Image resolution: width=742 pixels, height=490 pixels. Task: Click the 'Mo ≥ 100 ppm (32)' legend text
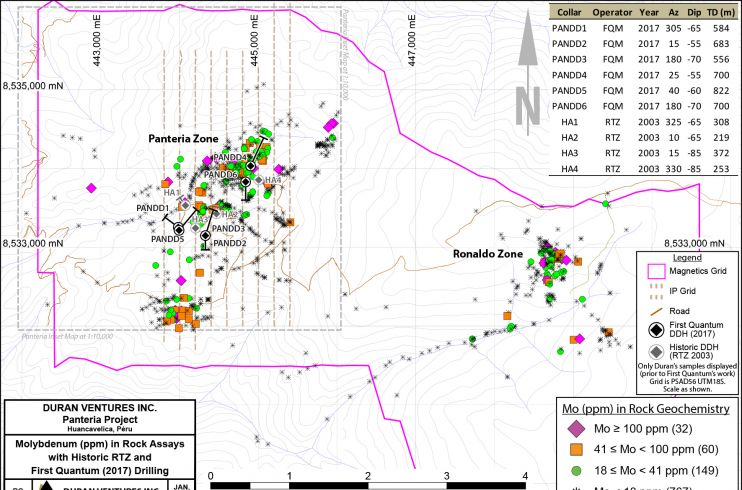tap(643, 429)
